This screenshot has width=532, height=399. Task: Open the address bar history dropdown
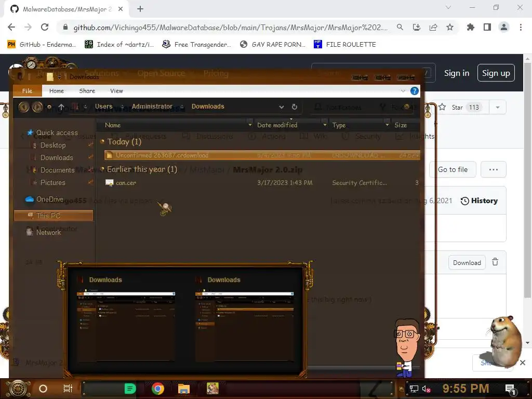pos(281,107)
